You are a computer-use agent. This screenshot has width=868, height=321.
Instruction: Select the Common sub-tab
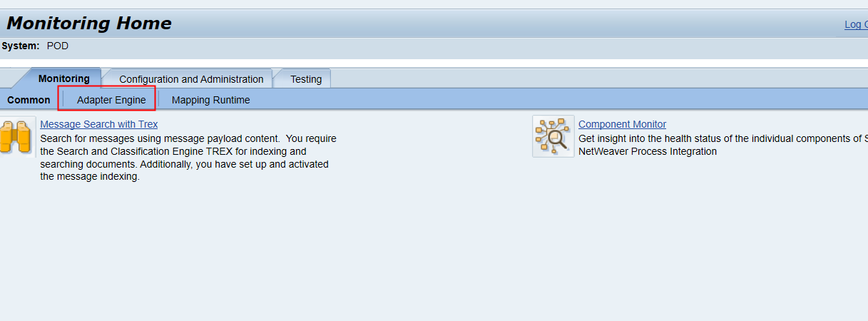(x=29, y=100)
